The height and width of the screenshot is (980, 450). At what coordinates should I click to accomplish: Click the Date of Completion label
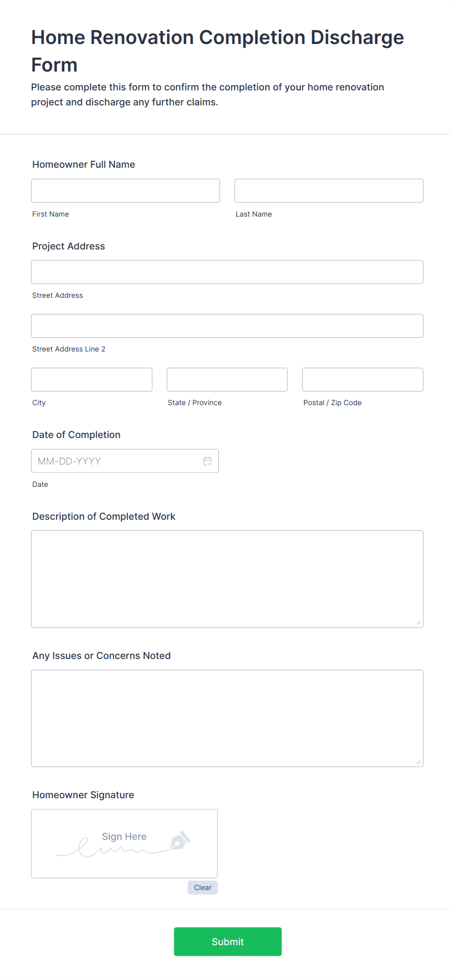[76, 435]
